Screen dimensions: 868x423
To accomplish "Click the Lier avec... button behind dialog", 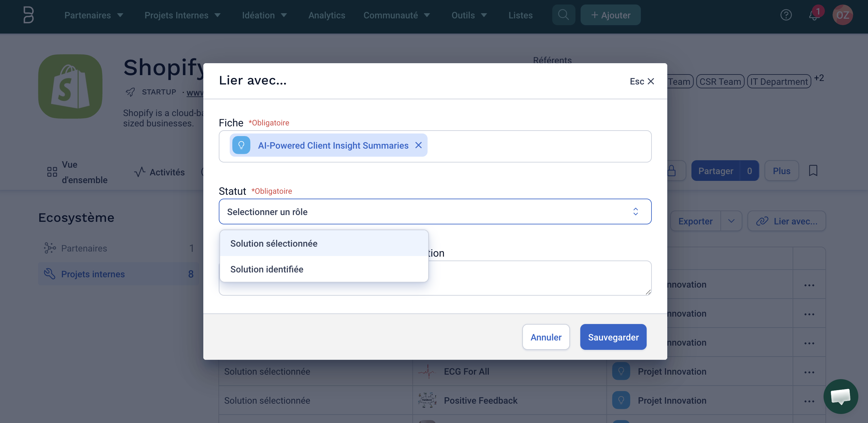I will point(786,221).
